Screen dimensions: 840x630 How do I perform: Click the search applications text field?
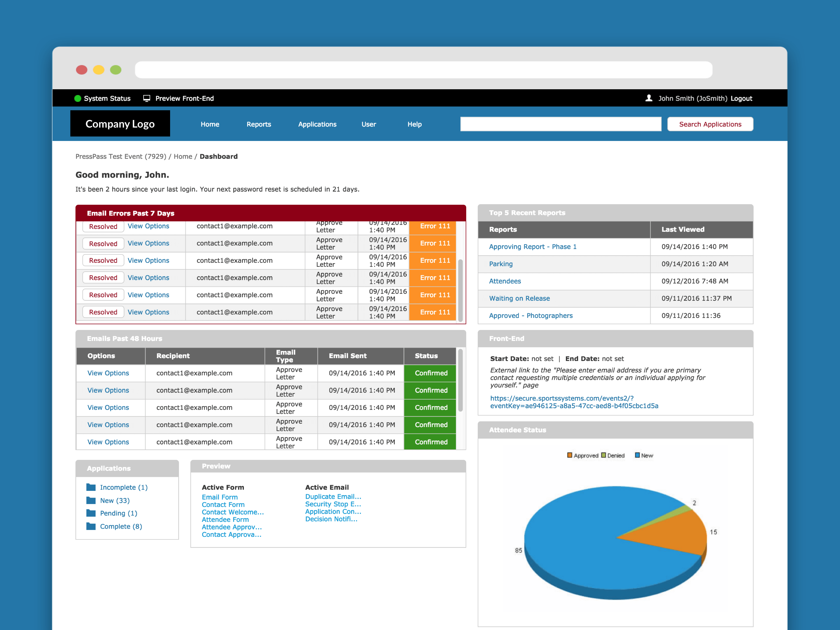tap(560, 124)
